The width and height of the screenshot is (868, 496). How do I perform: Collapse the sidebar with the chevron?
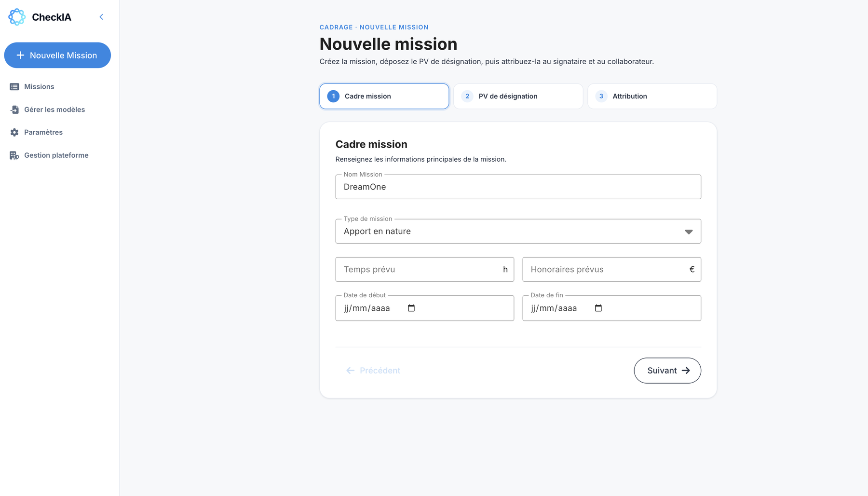[101, 17]
